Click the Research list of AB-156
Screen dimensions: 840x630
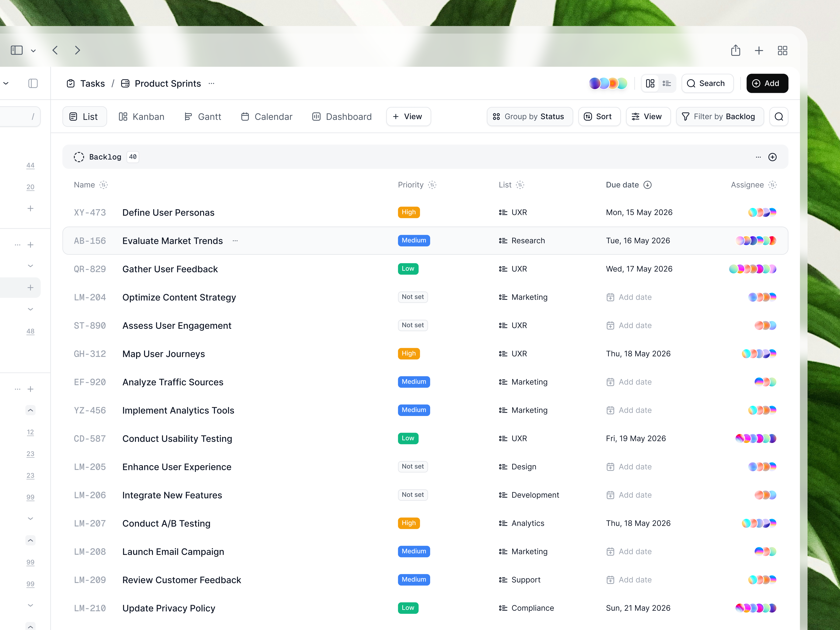(522, 241)
